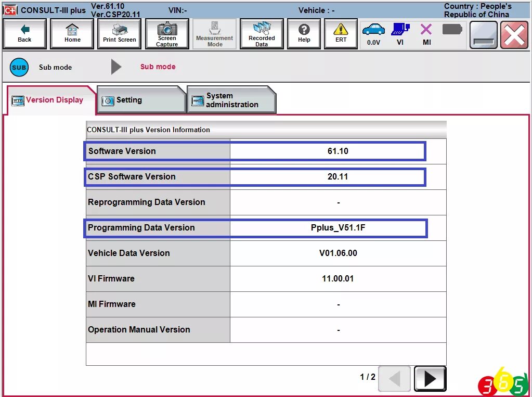This screenshot has width=532, height=397.
Task: Click the Country People's Republic of China text
Action: [477, 10]
